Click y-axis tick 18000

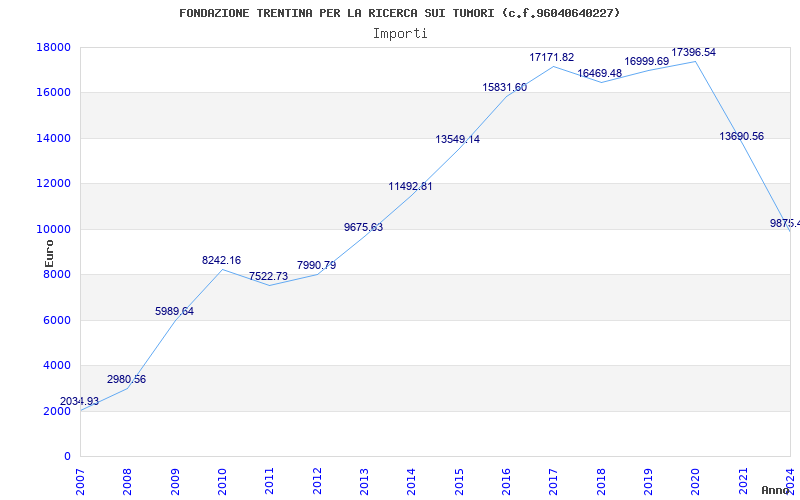53,47
